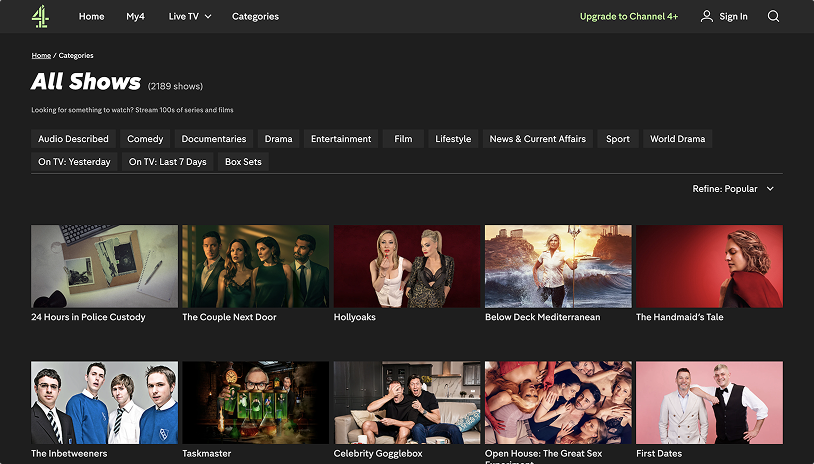Open The Couple Next Door thumbnail
814x464 pixels.
tap(255, 266)
